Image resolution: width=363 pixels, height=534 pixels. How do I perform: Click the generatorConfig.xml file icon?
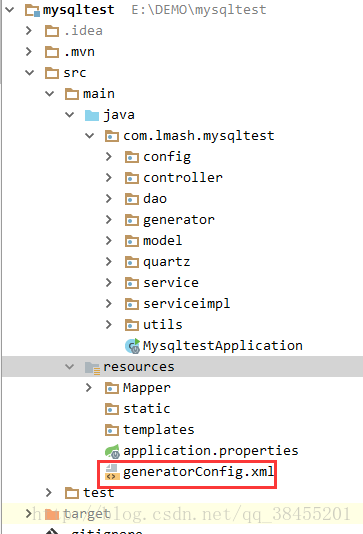(112, 472)
